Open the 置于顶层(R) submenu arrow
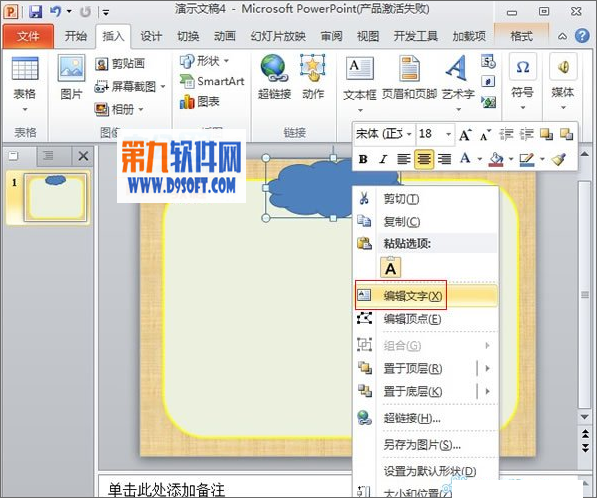The image size is (597, 498). tap(487, 369)
